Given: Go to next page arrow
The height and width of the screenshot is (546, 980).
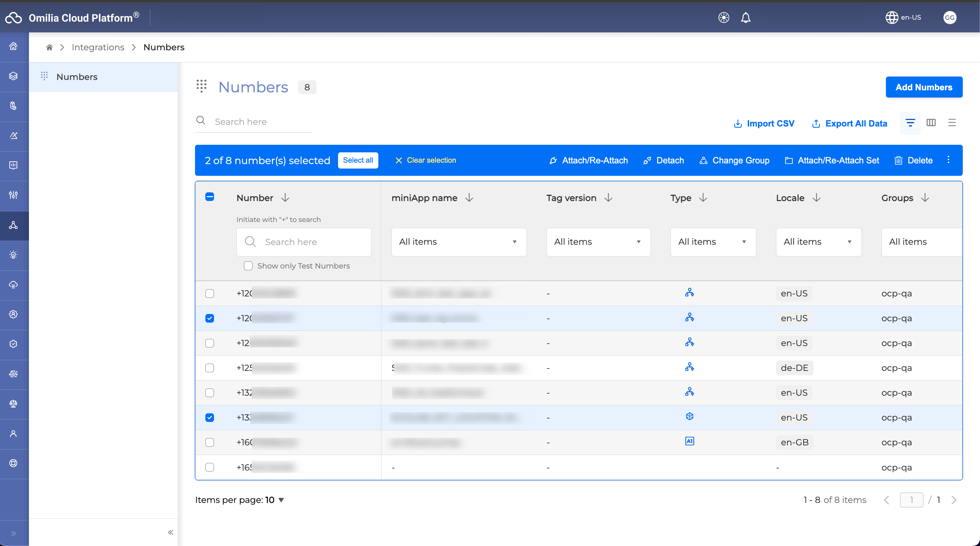Looking at the screenshot, I should coord(953,500).
